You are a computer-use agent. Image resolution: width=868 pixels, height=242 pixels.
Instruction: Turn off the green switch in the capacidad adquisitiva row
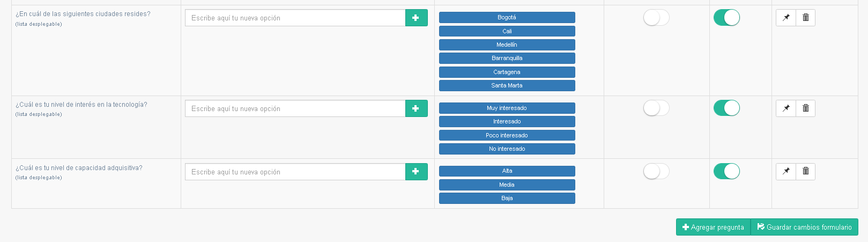[726, 172]
